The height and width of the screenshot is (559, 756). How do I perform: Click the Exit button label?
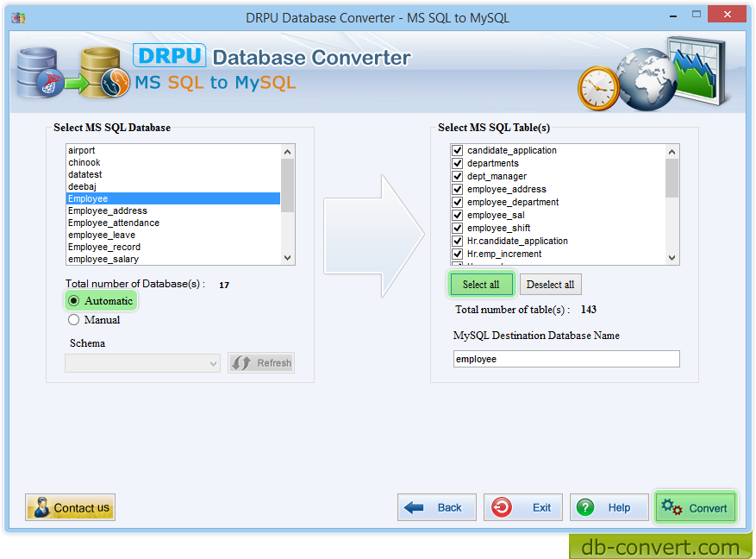coord(541,508)
